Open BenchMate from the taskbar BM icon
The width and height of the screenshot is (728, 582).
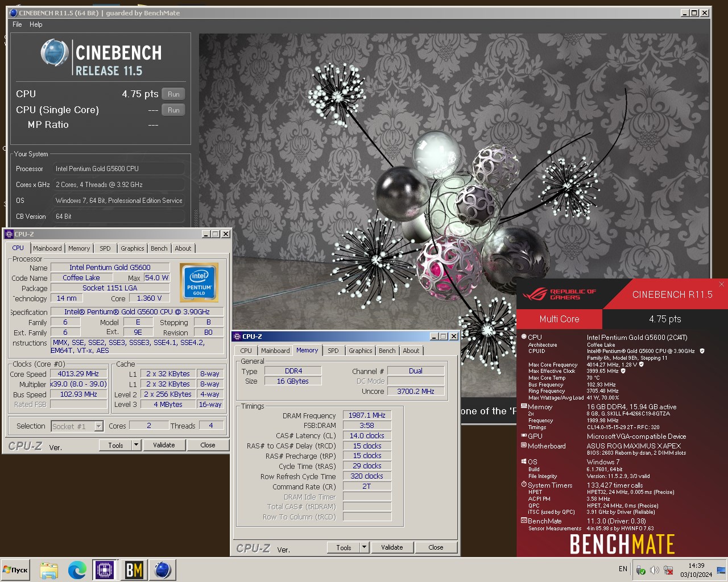click(134, 570)
